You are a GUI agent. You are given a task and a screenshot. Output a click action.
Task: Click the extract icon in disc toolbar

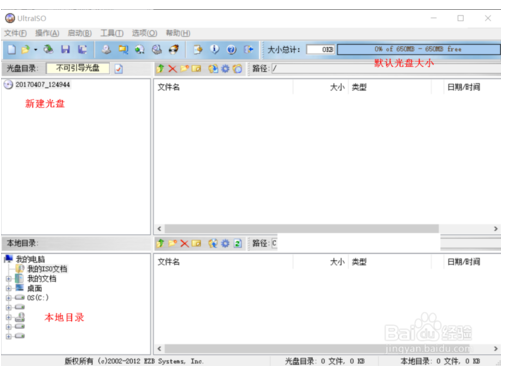coord(213,69)
